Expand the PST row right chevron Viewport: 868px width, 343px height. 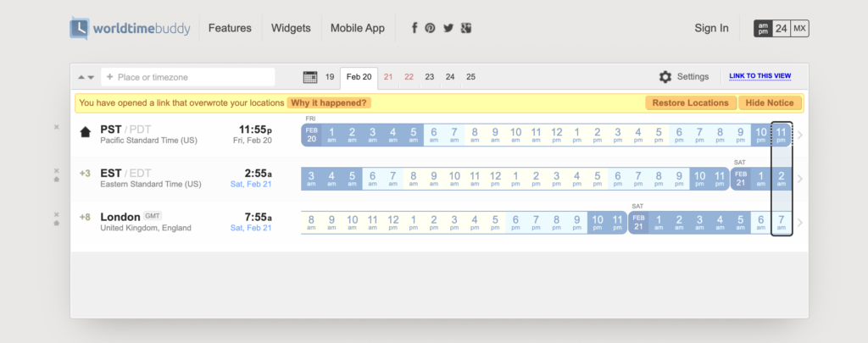[799, 135]
